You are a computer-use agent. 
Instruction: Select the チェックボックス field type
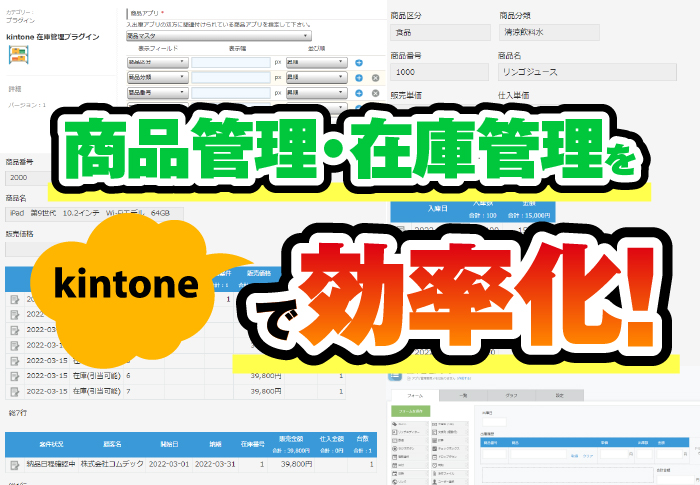(x=450, y=448)
